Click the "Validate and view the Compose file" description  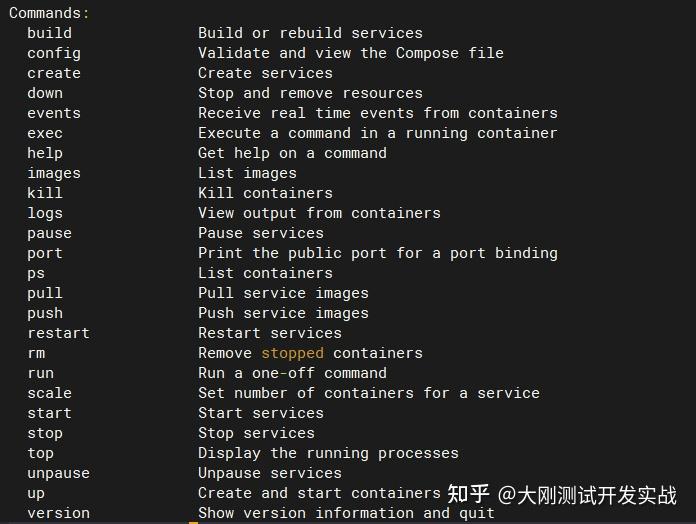pos(350,53)
